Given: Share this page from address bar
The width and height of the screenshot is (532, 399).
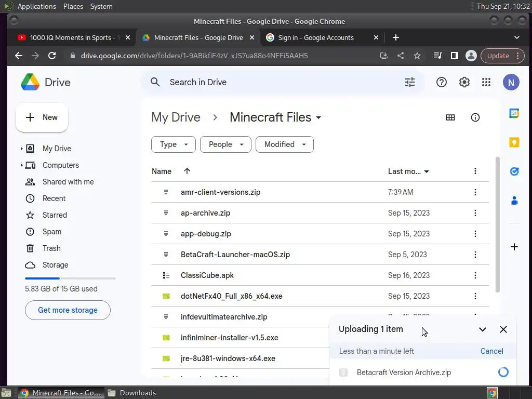Looking at the screenshot, I should pyautogui.click(x=401, y=56).
